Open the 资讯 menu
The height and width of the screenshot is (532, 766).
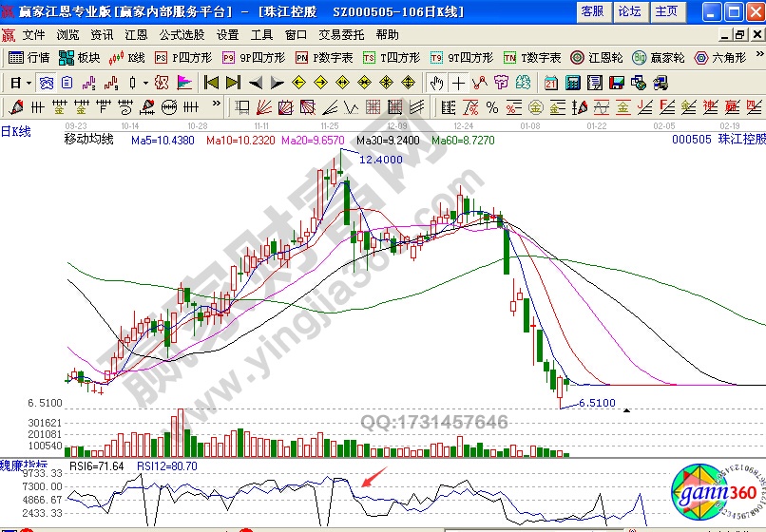[102, 35]
